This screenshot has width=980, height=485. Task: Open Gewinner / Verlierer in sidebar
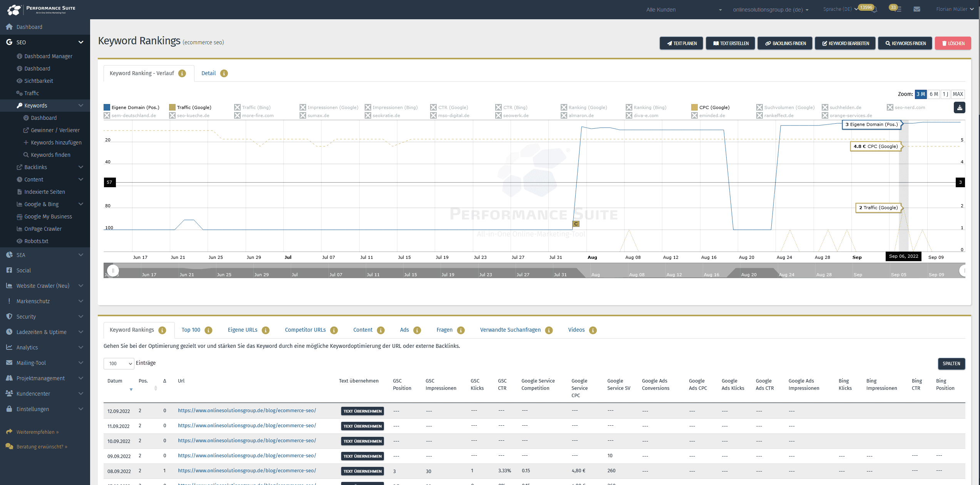[55, 130]
